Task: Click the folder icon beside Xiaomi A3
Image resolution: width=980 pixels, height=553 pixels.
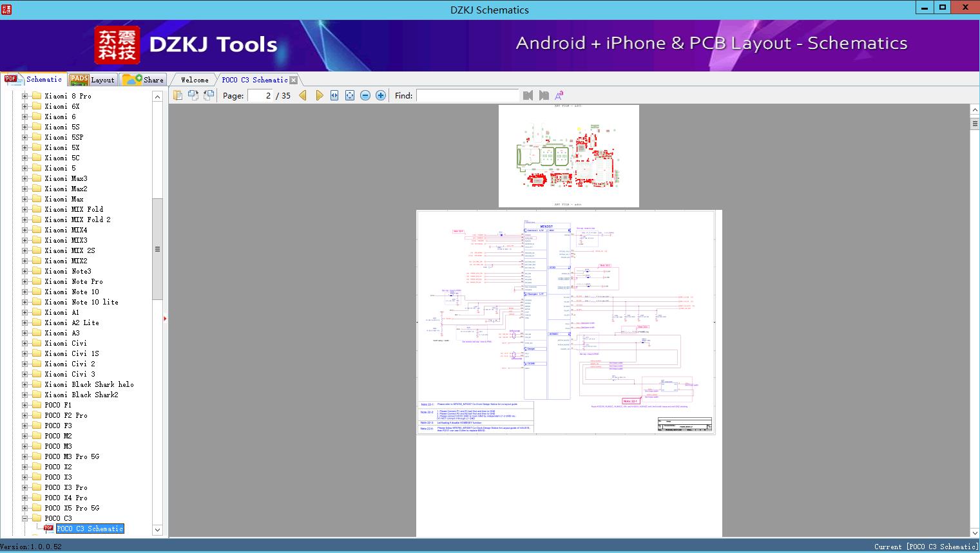Action: (x=37, y=333)
